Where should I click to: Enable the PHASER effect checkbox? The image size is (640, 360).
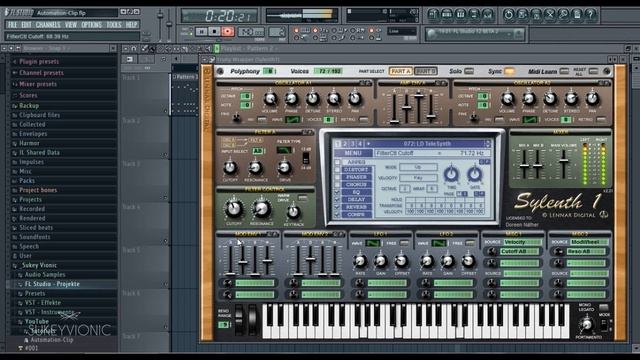[x=338, y=177]
